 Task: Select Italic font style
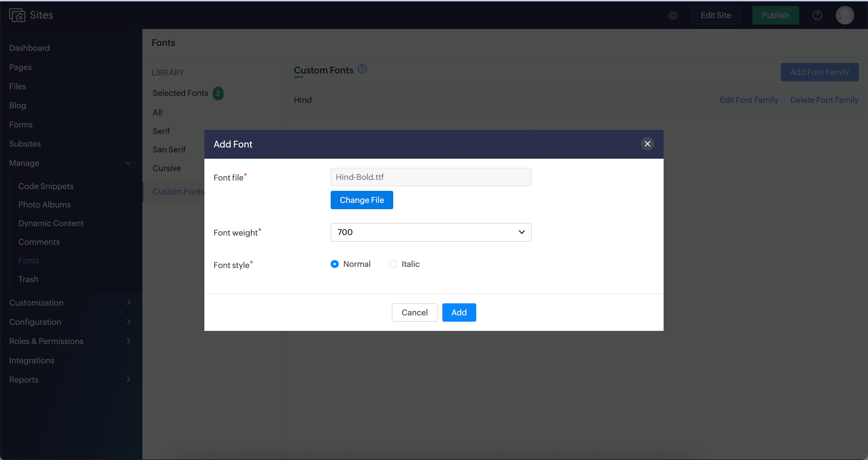click(393, 264)
